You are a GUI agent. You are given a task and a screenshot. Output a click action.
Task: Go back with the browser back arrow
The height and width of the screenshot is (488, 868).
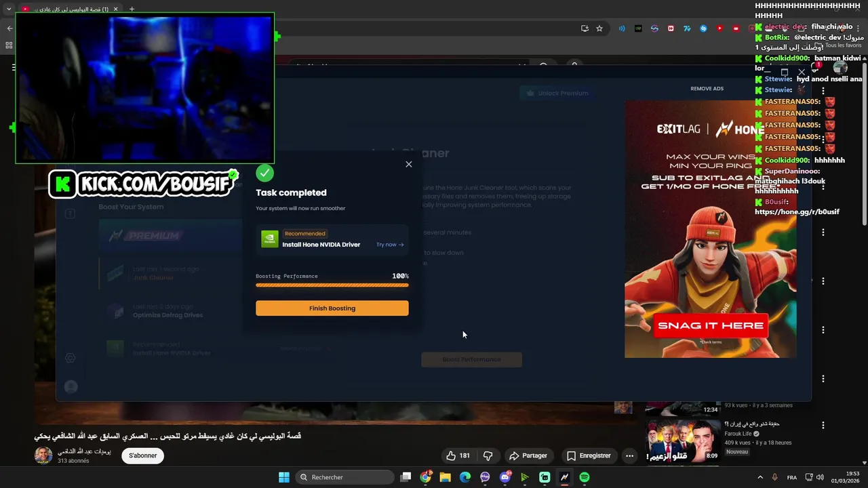[9, 28]
